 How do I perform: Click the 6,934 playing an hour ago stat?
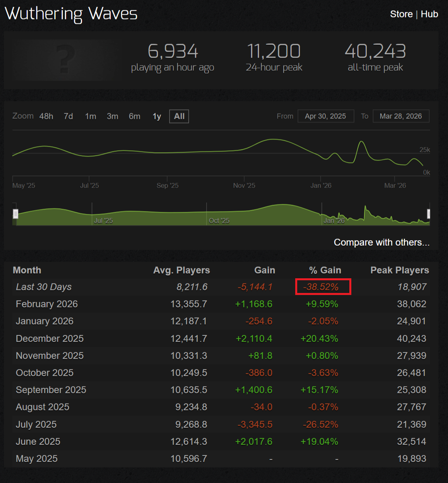click(173, 58)
